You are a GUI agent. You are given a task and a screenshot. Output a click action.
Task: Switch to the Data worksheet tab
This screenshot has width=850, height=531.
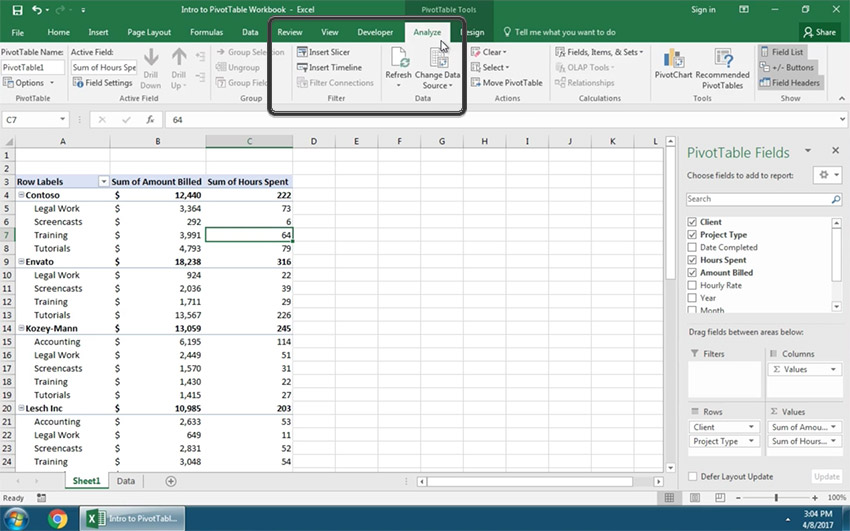pyautogui.click(x=126, y=481)
